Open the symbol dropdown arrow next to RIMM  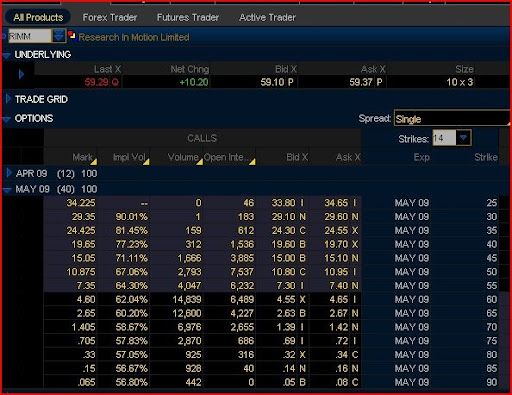pyautogui.click(x=59, y=36)
